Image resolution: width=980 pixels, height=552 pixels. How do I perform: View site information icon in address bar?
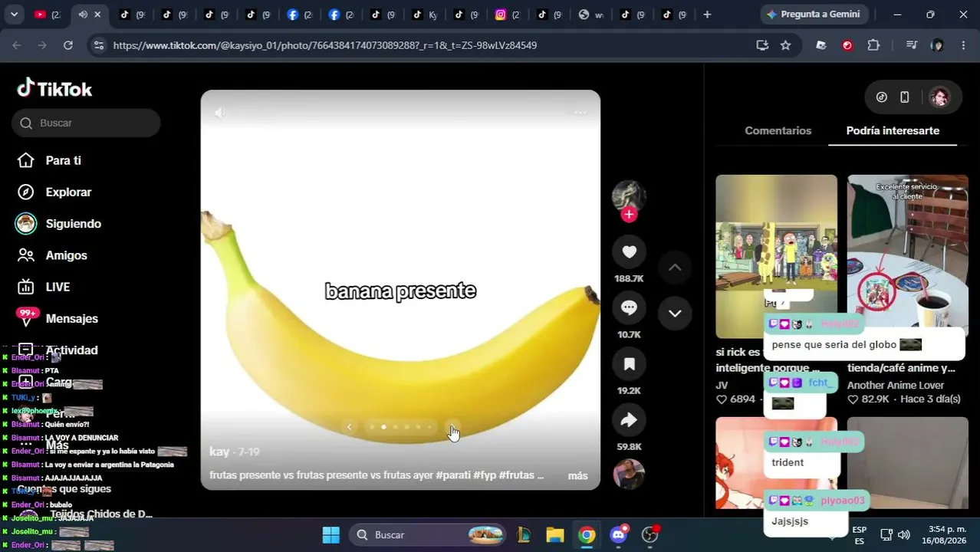pyautogui.click(x=98, y=45)
